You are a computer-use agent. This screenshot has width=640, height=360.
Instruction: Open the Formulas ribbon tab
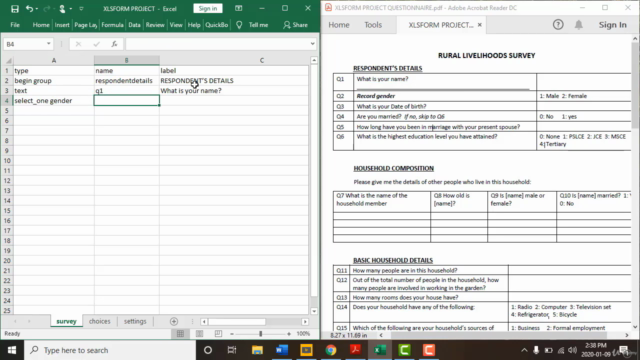click(112, 25)
